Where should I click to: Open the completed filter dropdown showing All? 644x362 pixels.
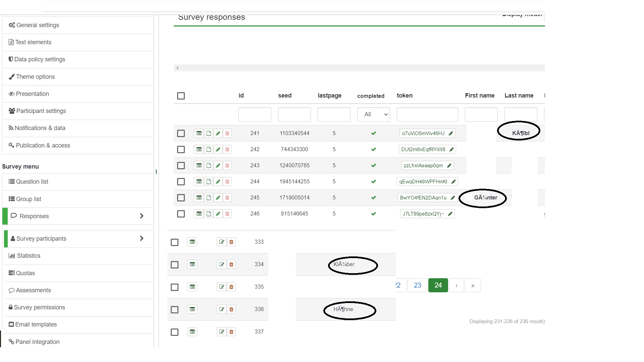(x=373, y=114)
